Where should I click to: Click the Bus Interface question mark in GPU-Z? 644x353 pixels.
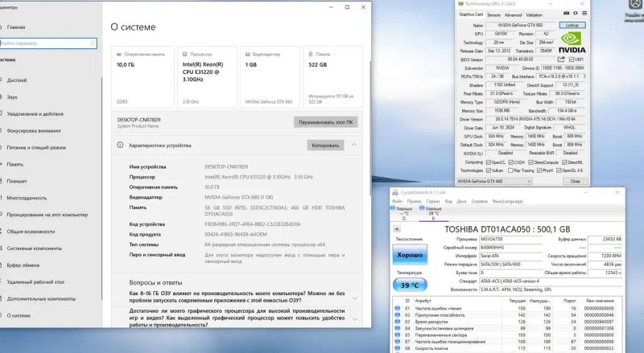[584, 76]
